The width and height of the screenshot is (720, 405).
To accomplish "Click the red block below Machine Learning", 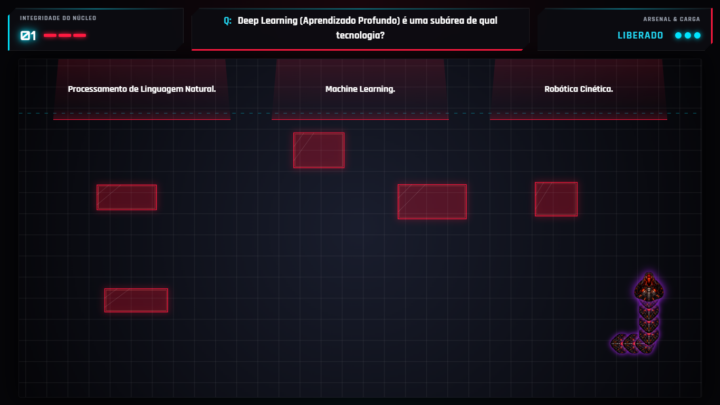I will coord(318,150).
